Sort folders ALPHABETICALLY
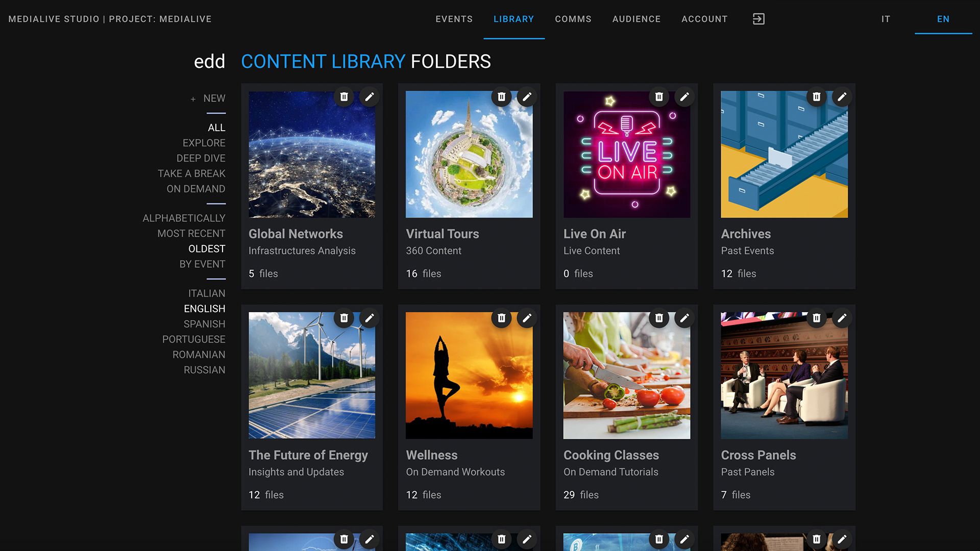Screen dimensions: 980x551 tap(184, 218)
